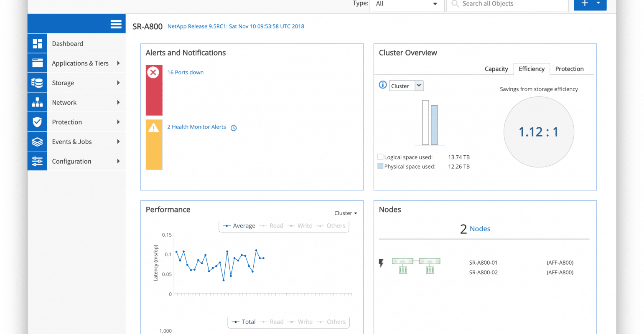Click the Applications & Tiers icon
644x334 pixels.
[37, 63]
